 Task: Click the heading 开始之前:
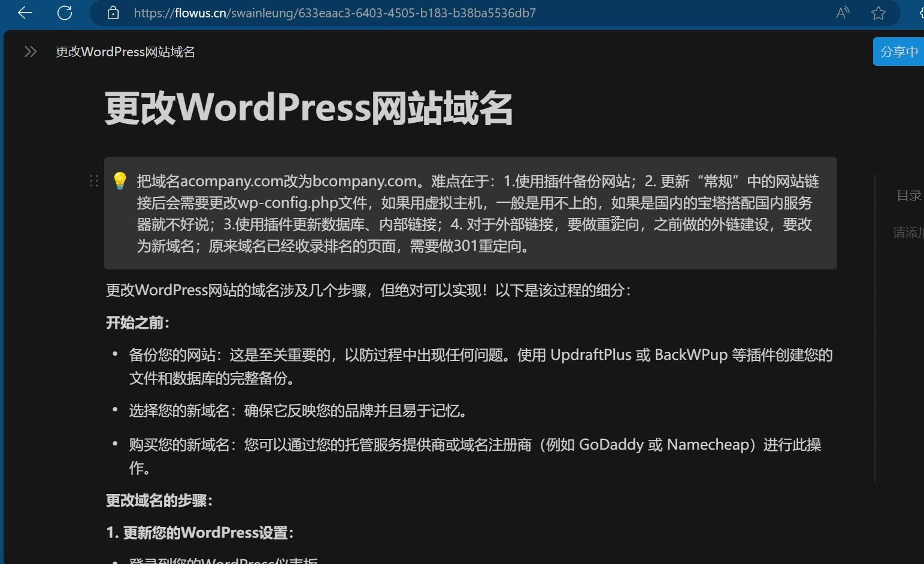pos(138,323)
